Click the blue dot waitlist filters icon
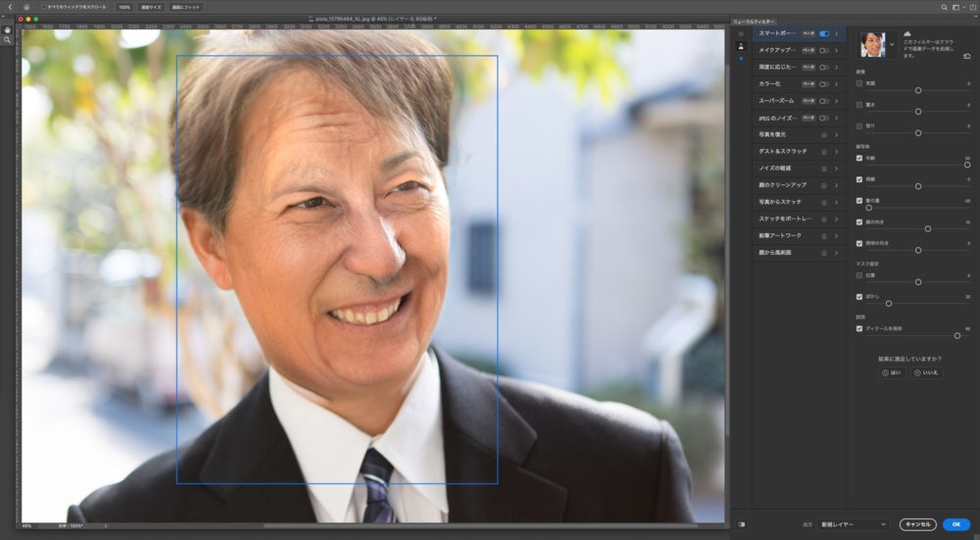Viewport: 980px width, 540px height. coord(741,59)
